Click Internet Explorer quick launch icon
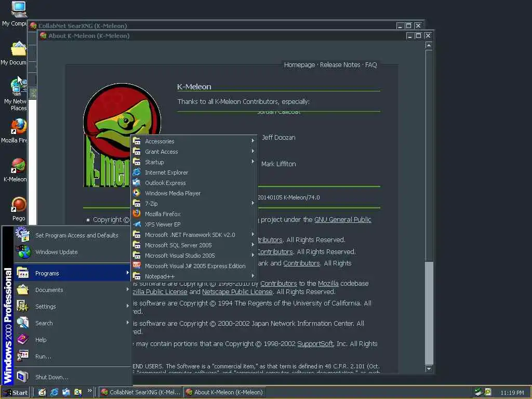Screen dimensions: 532x399 (x=54, y=392)
